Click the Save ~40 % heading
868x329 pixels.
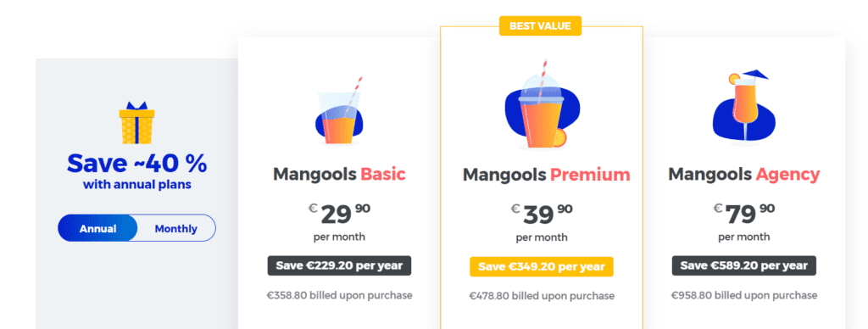[x=136, y=164]
